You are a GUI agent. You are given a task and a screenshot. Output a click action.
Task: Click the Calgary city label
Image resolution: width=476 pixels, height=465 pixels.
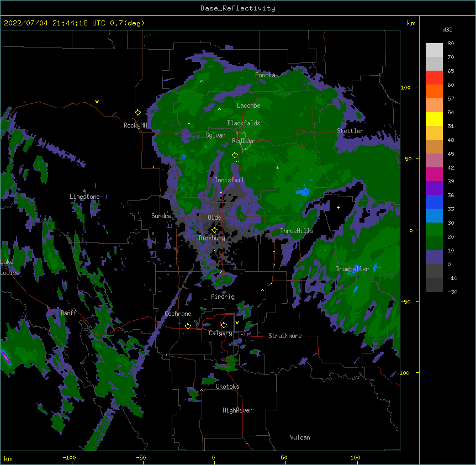coord(220,333)
